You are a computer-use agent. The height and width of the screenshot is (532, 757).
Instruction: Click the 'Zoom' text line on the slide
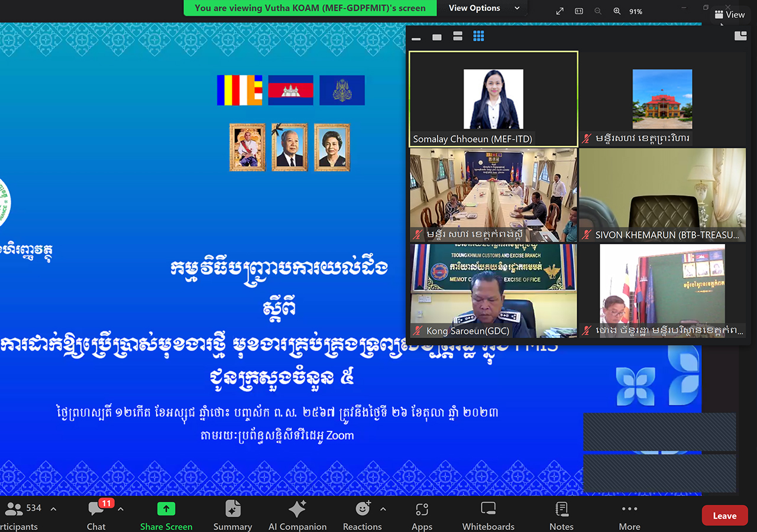pyautogui.click(x=277, y=436)
